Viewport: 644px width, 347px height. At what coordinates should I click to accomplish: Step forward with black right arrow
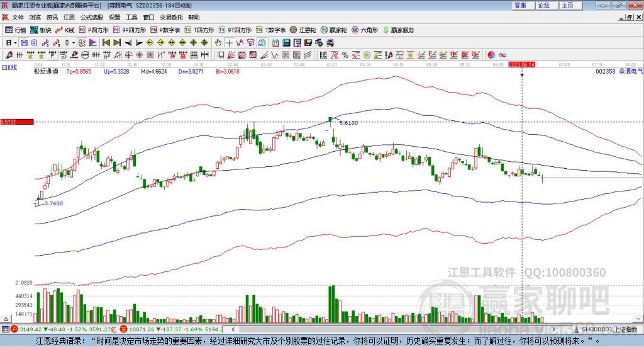[x=138, y=43]
